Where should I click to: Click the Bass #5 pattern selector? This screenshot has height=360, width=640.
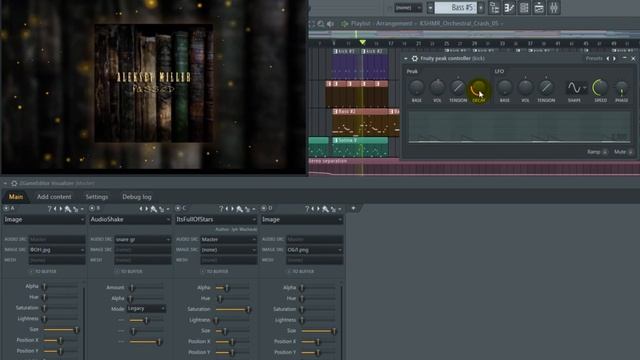click(x=456, y=8)
